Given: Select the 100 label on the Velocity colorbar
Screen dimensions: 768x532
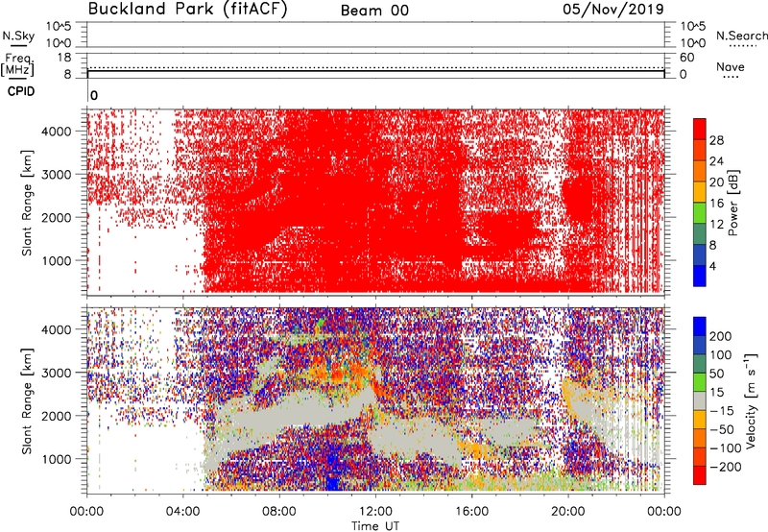Looking at the screenshot, I should 721,355.
